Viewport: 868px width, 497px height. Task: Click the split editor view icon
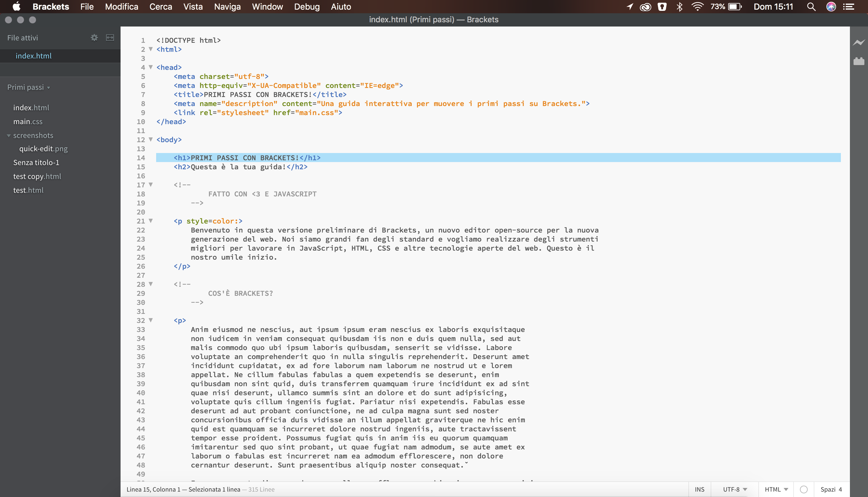(110, 38)
